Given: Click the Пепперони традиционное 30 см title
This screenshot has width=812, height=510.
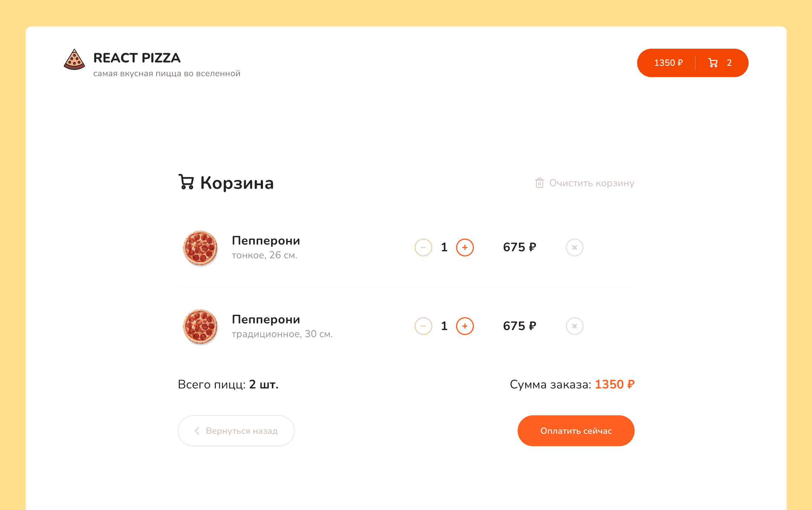Looking at the screenshot, I should pos(266,319).
